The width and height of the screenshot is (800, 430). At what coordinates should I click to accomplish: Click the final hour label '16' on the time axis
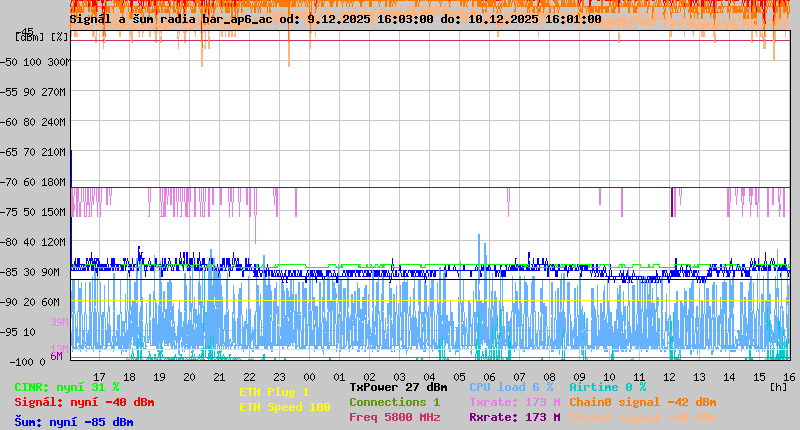tap(789, 377)
